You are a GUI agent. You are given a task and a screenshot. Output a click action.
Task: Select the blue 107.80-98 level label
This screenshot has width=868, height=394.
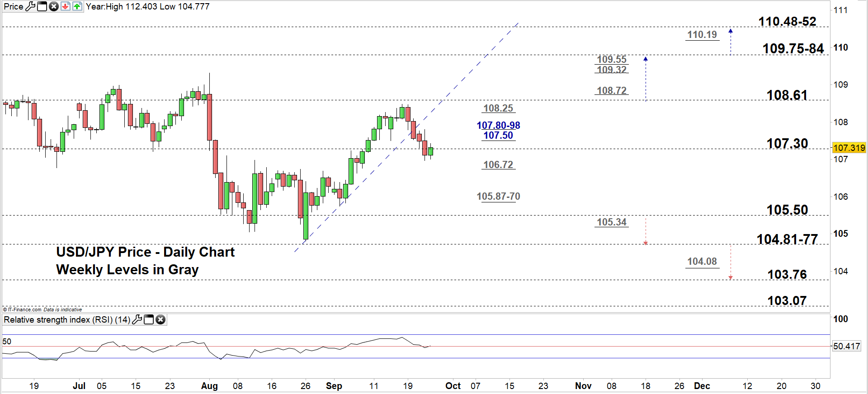pyautogui.click(x=498, y=125)
